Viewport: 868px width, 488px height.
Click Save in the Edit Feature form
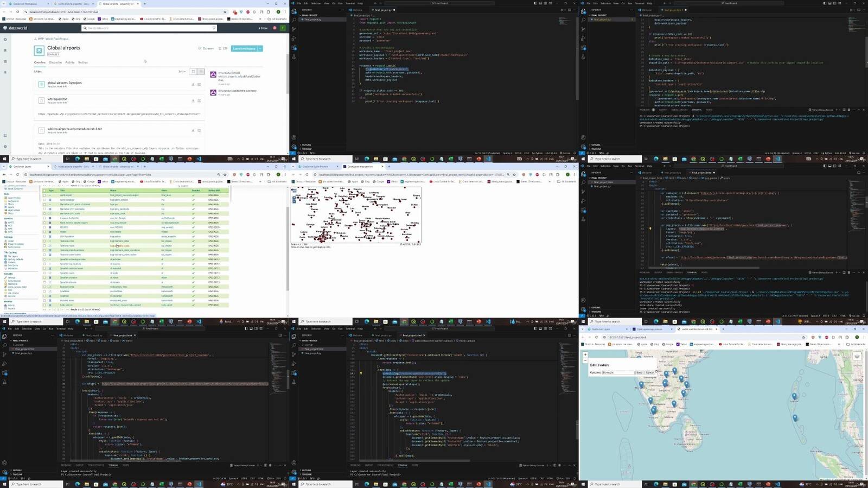tap(640, 372)
